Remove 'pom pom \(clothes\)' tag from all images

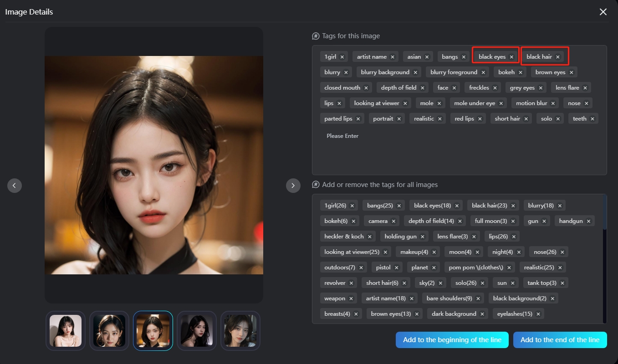[x=509, y=268]
